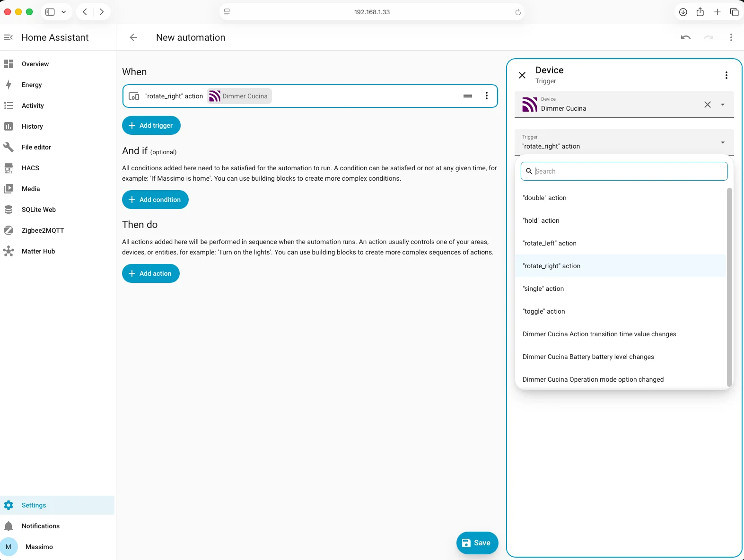Screen dimensions: 744x560
Task: Open the Overview dashboard icon
Action: click(x=9, y=64)
